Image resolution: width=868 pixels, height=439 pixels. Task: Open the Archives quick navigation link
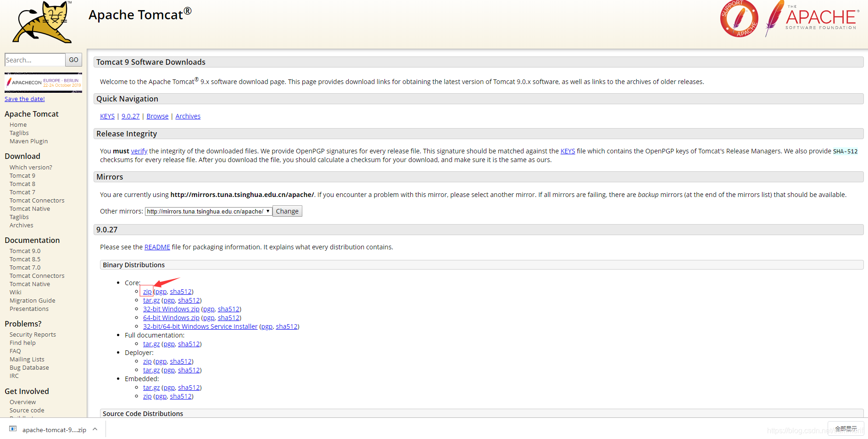point(188,116)
